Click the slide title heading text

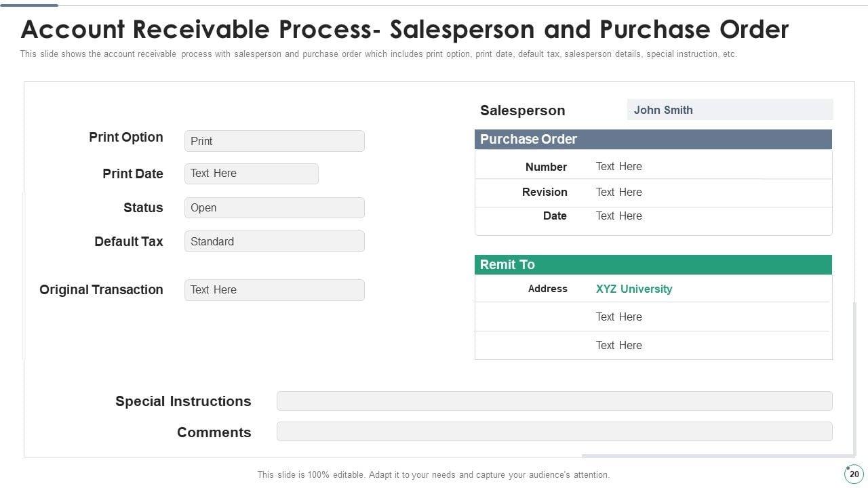pos(405,30)
